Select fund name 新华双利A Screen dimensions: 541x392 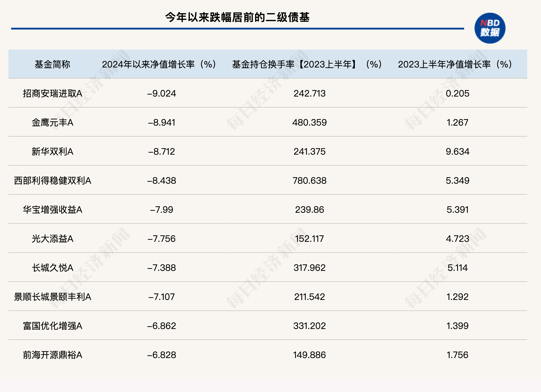(x=52, y=152)
